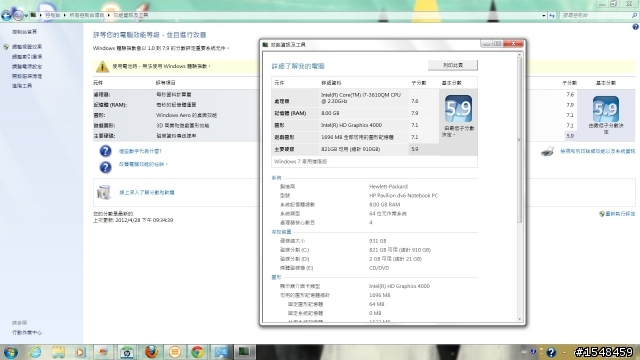The width and height of the screenshot is (640, 360).
Task: Launch Firefox from taskbar
Action: 151,351
